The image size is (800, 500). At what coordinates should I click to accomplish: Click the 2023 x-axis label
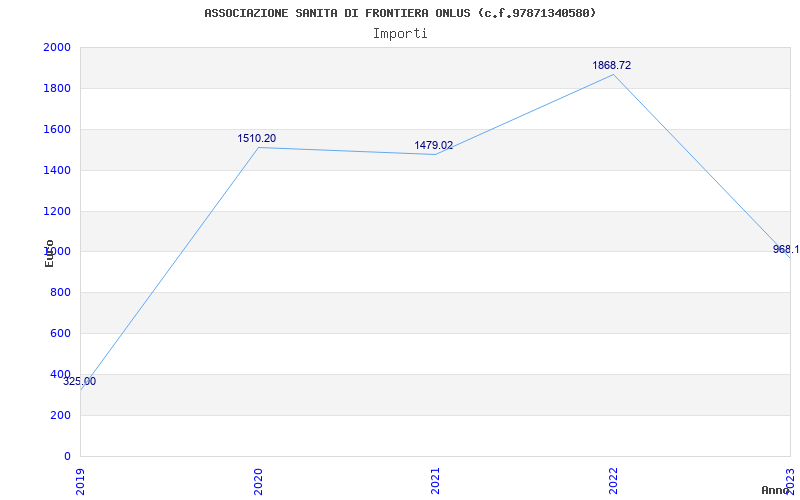tap(790, 481)
